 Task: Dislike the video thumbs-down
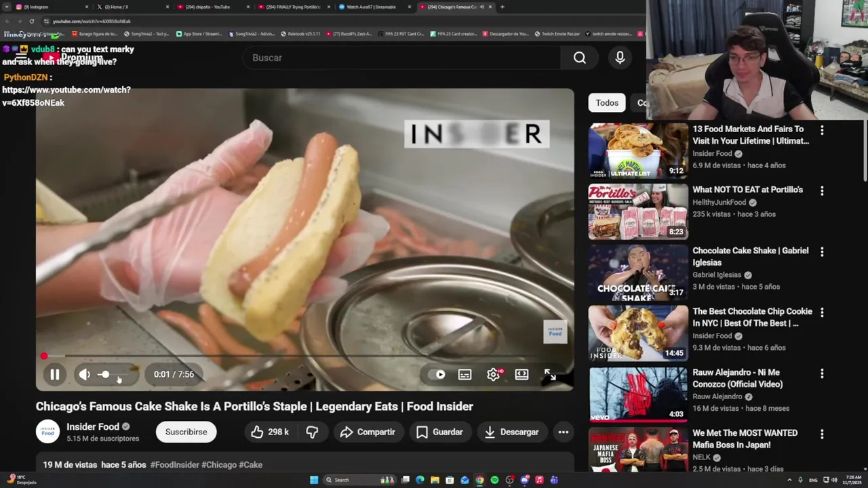[x=312, y=432]
